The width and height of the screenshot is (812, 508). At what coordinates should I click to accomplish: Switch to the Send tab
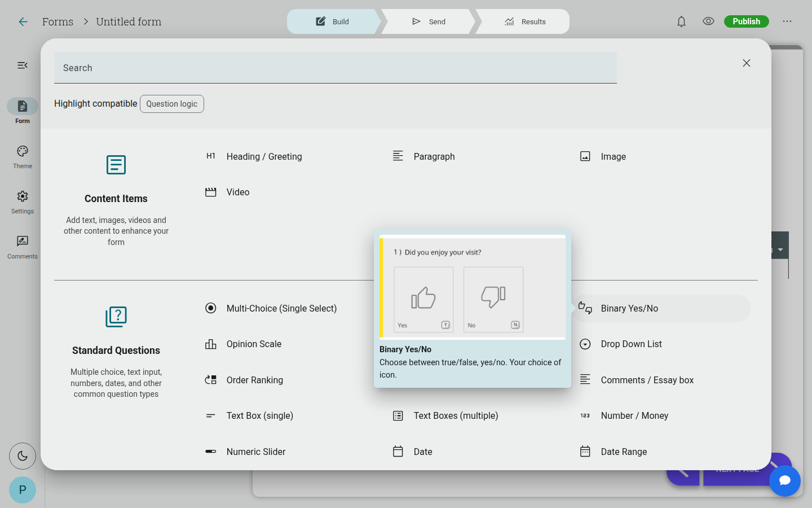pyautogui.click(x=429, y=21)
